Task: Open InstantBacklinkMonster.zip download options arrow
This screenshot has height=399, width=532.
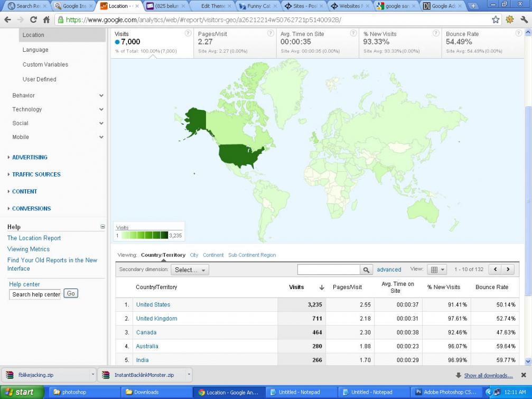Action: click(x=189, y=374)
